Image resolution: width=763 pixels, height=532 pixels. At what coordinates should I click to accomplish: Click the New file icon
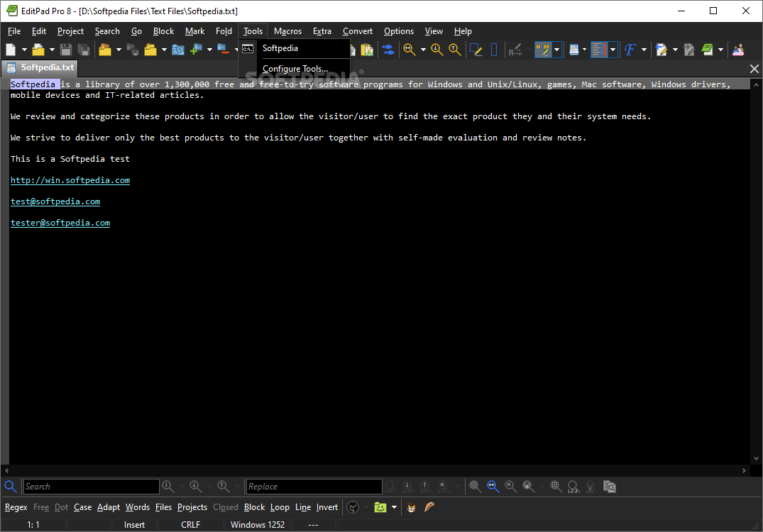pyautogui.click(x=11, y=50)
